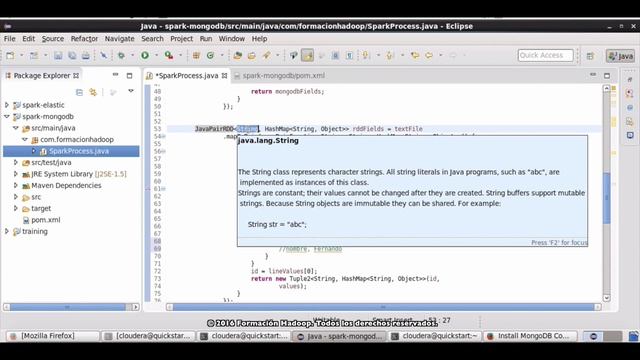Toggle code fold marker at line 61
This screenshot has width=640, height=360.
pyautogui.click(x=164, y=189)
